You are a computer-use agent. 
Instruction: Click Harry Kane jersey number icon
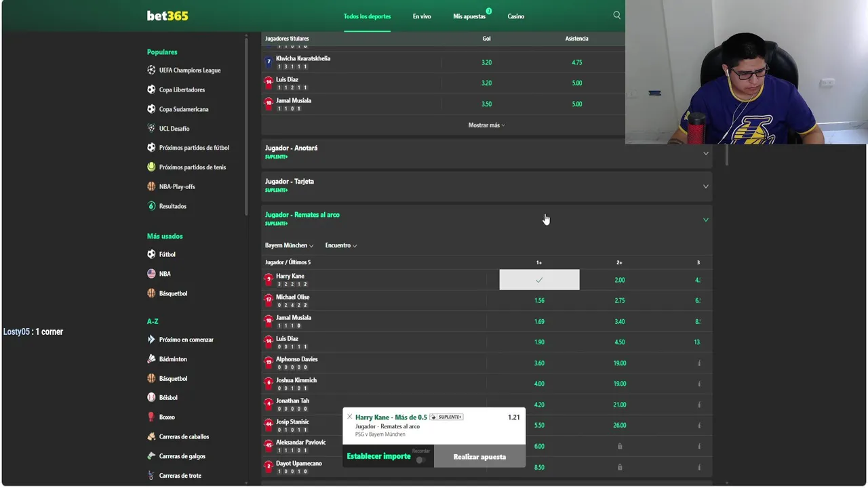269,279
